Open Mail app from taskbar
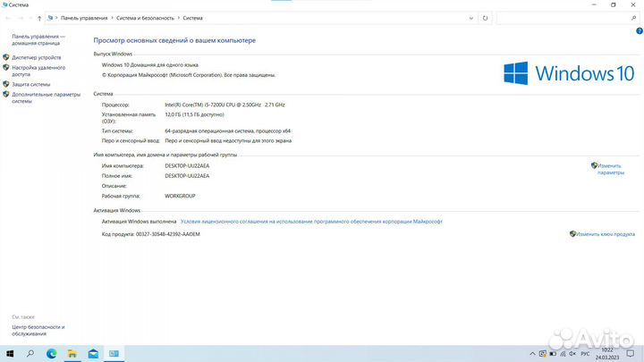The width and height of the screenshot is (644, 362). [93, 353]
